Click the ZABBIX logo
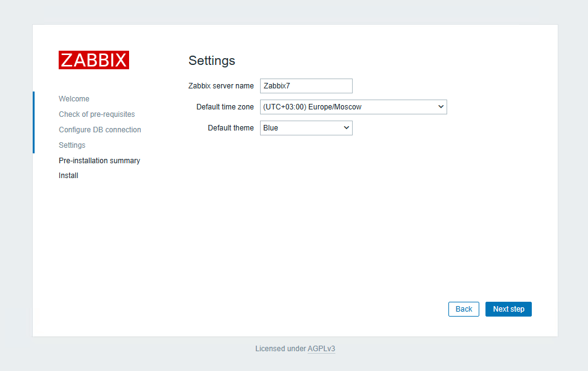 pos(94,60)
